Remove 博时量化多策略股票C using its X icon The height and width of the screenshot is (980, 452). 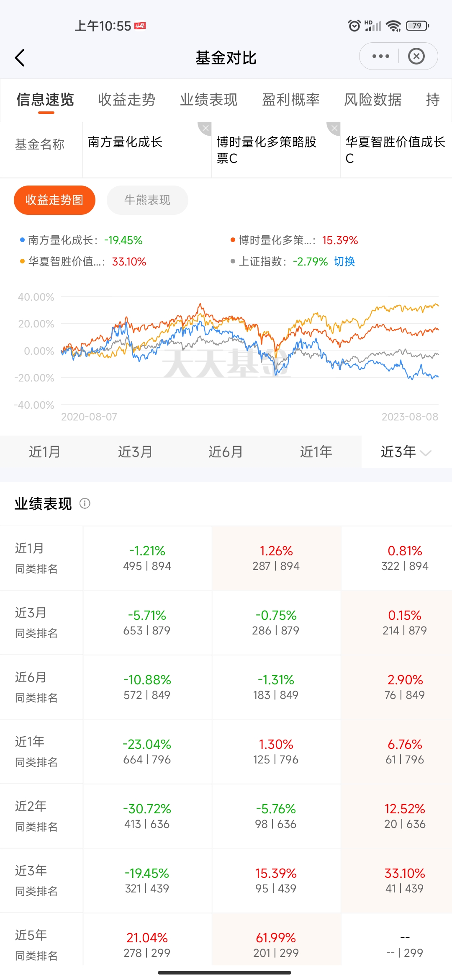[205, 129]
